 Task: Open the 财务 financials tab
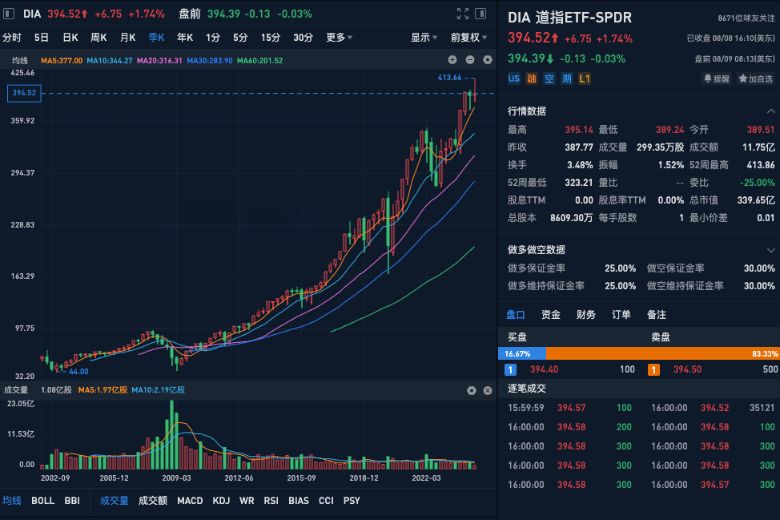[586, 314]
